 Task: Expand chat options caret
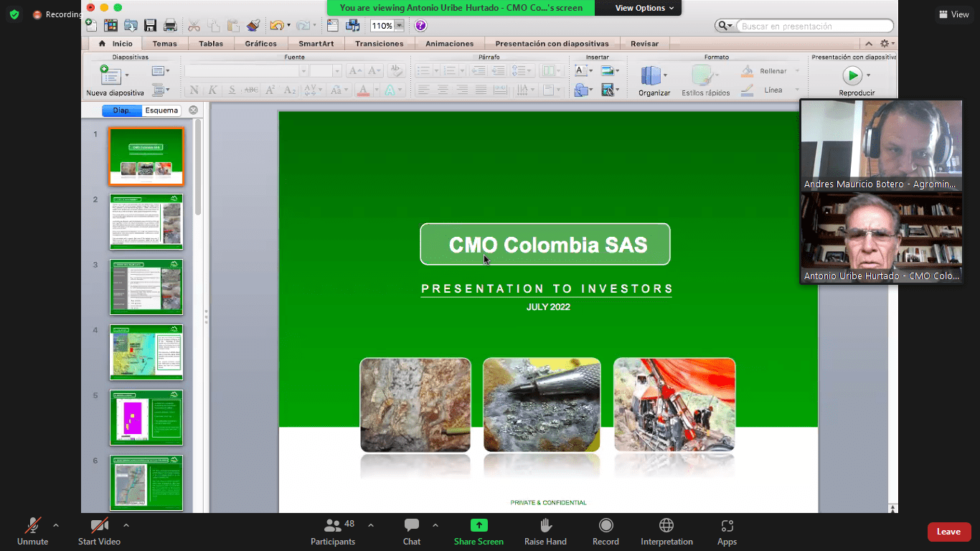pos(435,525)
